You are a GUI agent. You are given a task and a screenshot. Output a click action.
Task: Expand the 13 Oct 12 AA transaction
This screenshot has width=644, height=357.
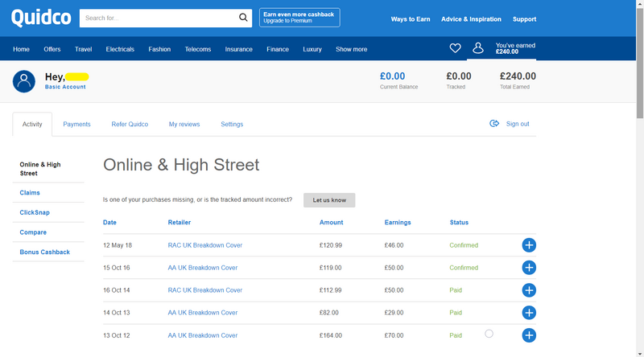pyautogui.click(x=529, y=335)
